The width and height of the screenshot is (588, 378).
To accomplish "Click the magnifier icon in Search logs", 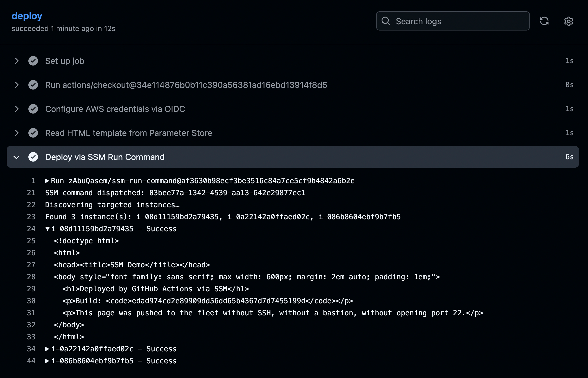I will [386, 21].
